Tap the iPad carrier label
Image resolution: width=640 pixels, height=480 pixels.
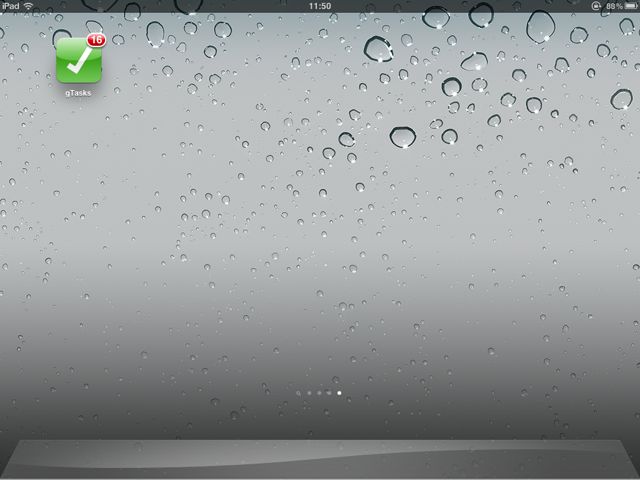(x=11, y=6)
